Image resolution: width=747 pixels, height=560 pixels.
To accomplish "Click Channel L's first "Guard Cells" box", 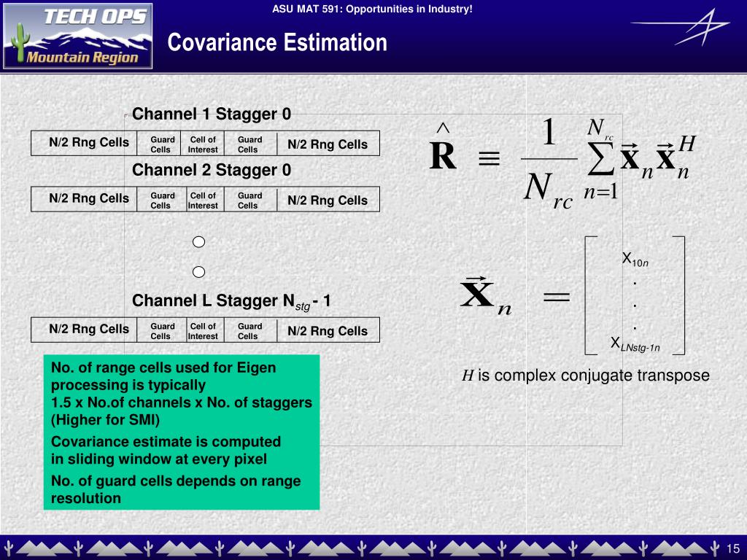I will (x=161, y=330).
